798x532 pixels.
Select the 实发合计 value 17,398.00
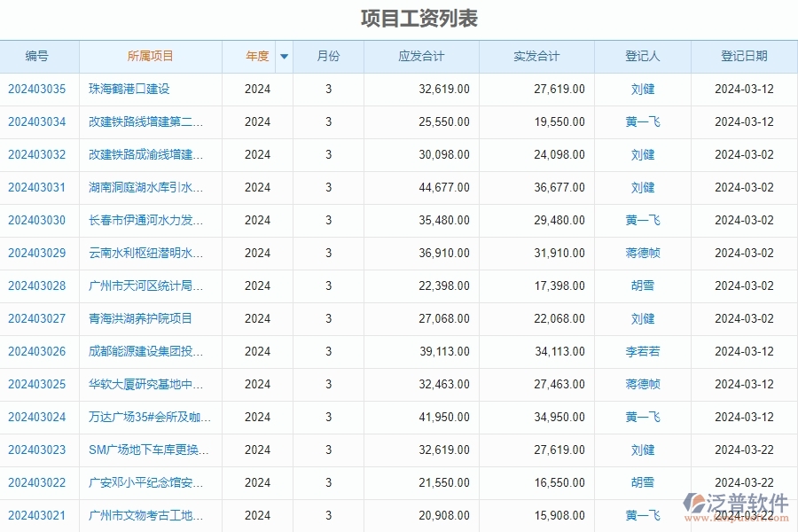(559, 286)
